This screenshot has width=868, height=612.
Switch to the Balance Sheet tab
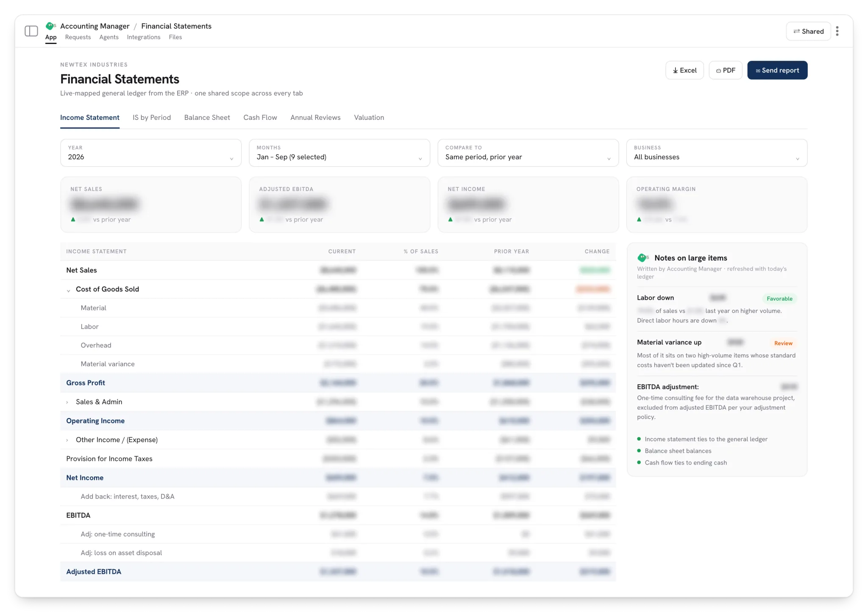[207, 117]
